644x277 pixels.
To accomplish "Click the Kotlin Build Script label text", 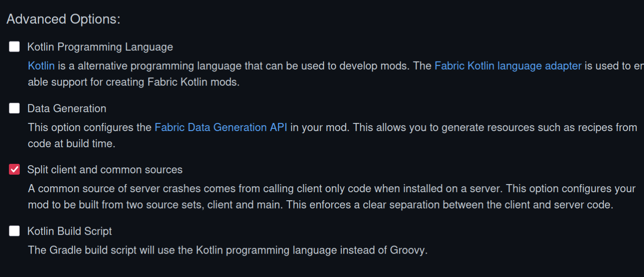I will 69,231.
